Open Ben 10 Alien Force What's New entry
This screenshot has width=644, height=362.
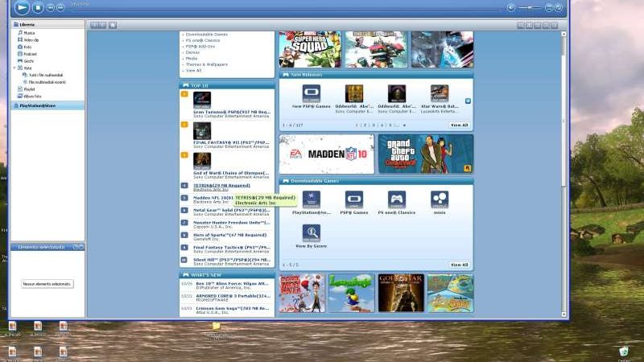[232, 284]
